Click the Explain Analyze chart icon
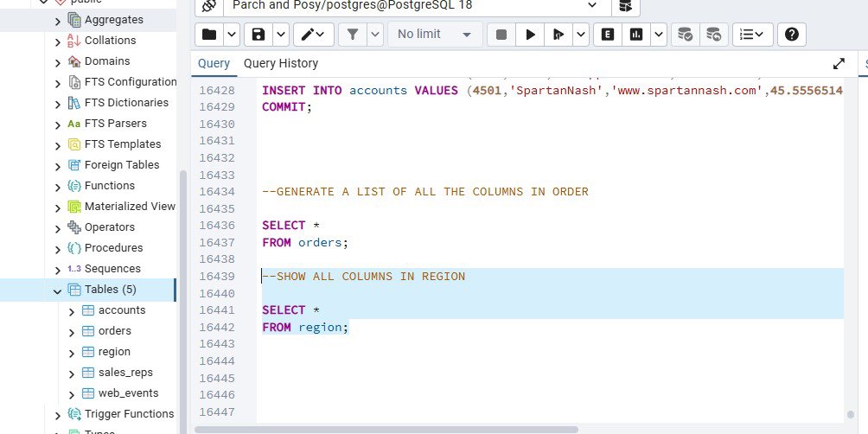 click(636, 35)
